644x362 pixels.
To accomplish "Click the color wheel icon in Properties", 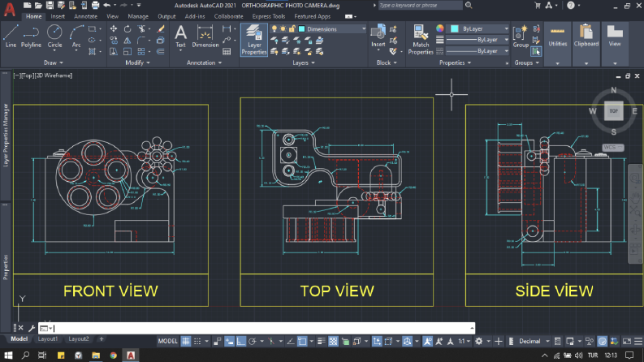I will click(440, 28).
